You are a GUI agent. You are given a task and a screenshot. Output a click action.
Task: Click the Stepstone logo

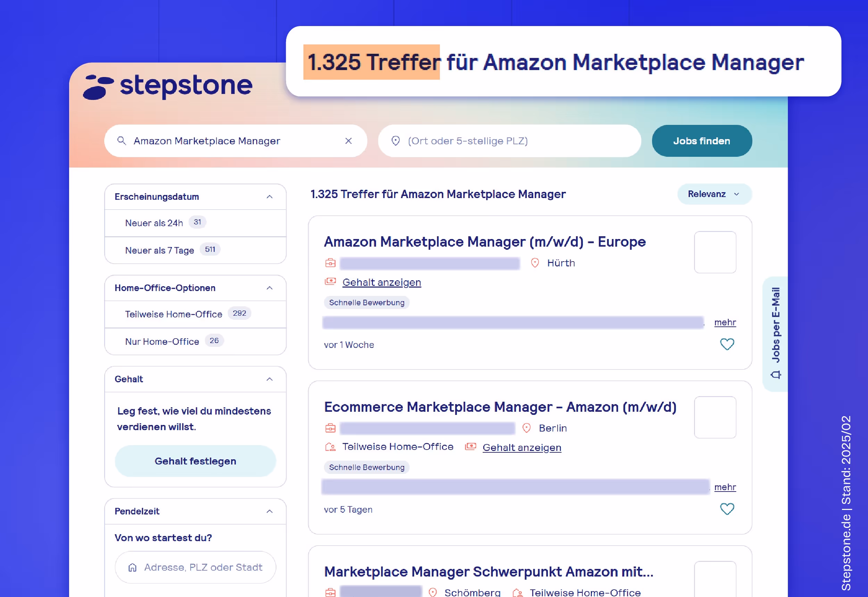coord(168,85)
